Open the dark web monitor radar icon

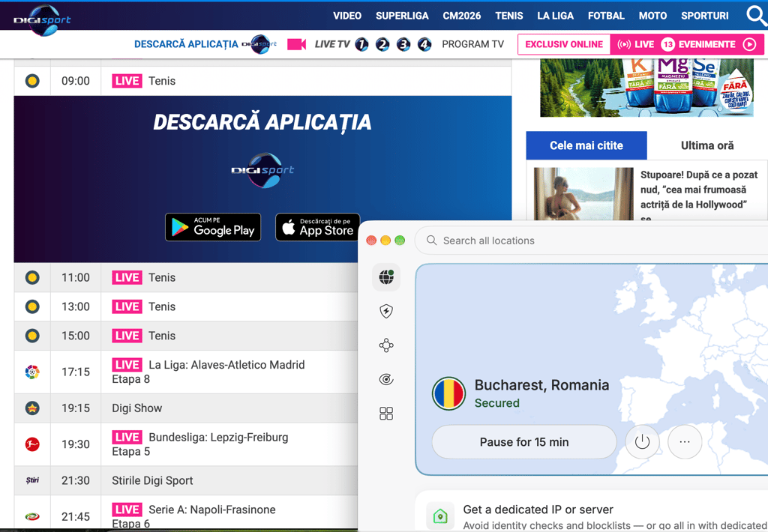click(386, 379)
